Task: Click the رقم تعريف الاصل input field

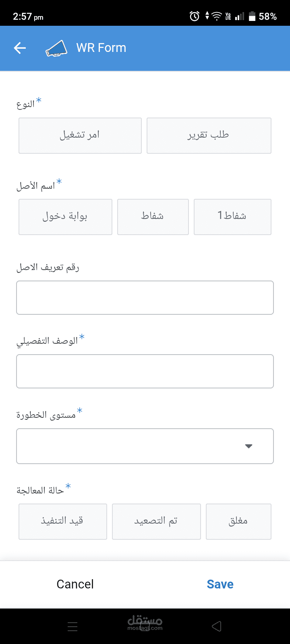Action: pyautogui.click(x=145, y=297)
